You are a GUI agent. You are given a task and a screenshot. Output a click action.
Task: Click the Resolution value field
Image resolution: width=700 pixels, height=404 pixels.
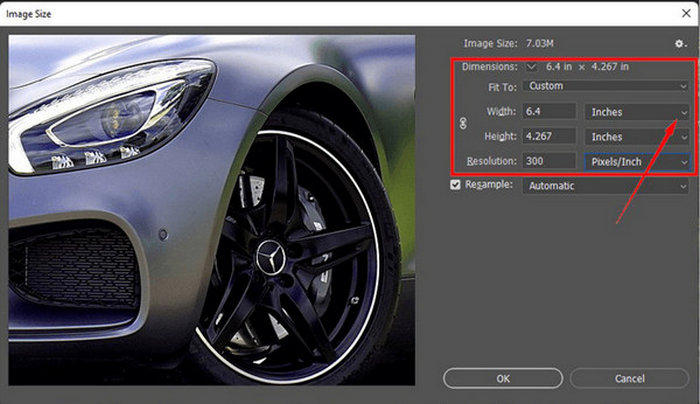tap(549, 161)
